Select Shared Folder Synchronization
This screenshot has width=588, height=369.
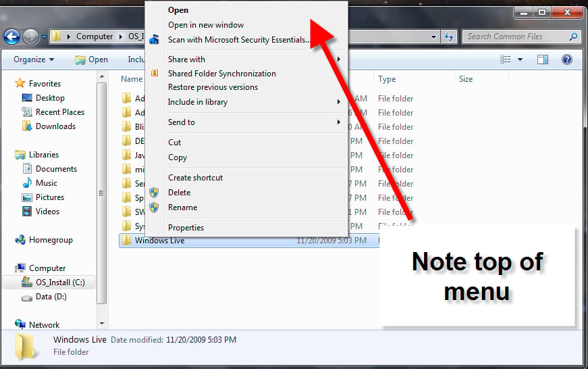221,74
